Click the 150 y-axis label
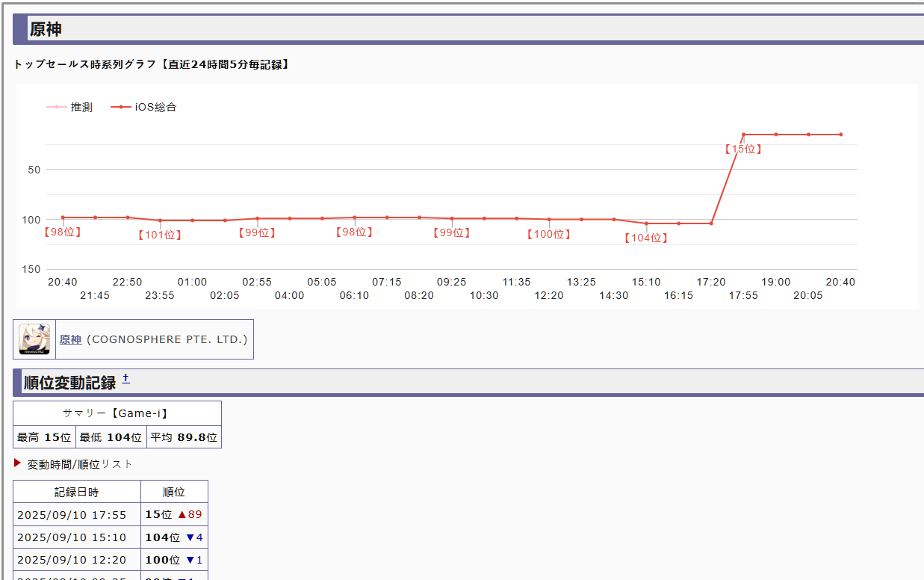This screenshot has height=580, width=924. (31, 269)
